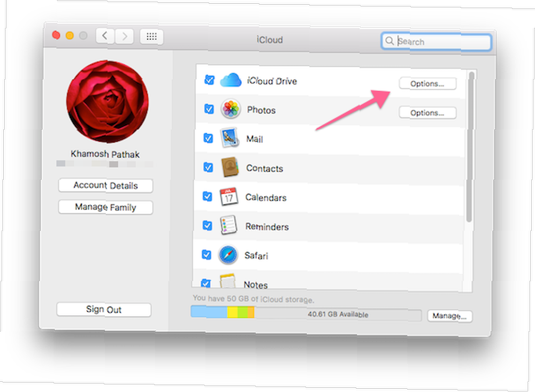535x392 pixels.
Task: Uncheck the Photos checkbox
Action: pos(209,109)
